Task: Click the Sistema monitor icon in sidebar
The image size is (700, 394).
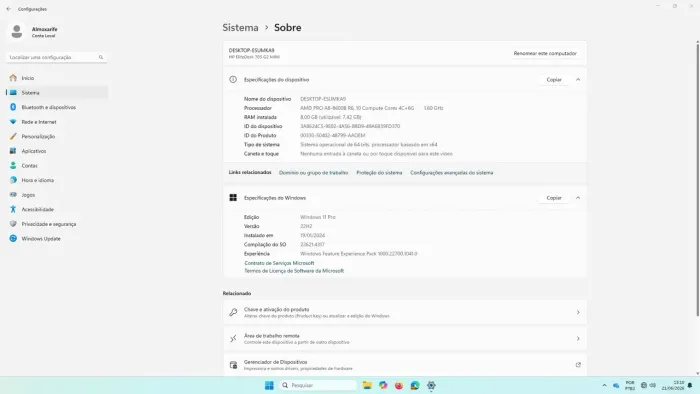Action: (13, 93)
